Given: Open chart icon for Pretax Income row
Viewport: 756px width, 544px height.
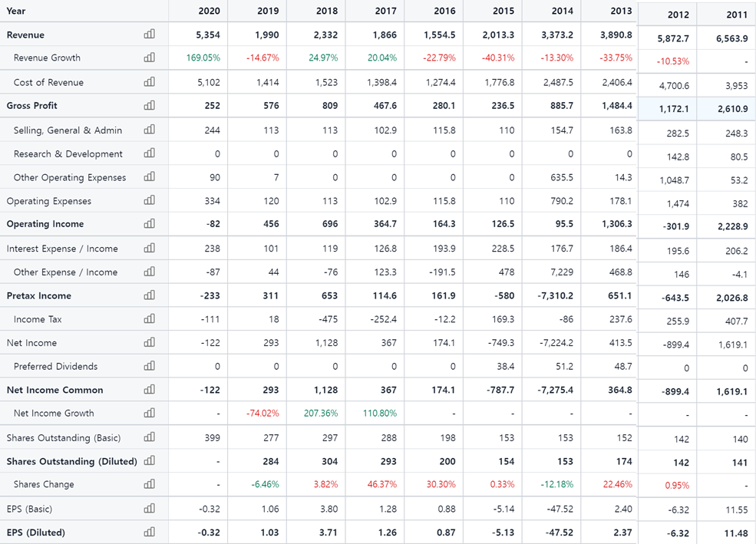Looking at the screenshot, I should coord(150,295).
